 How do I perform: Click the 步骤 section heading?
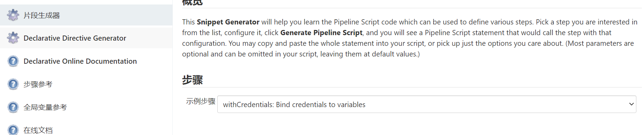pyautogui.click(x=192, y=80)
